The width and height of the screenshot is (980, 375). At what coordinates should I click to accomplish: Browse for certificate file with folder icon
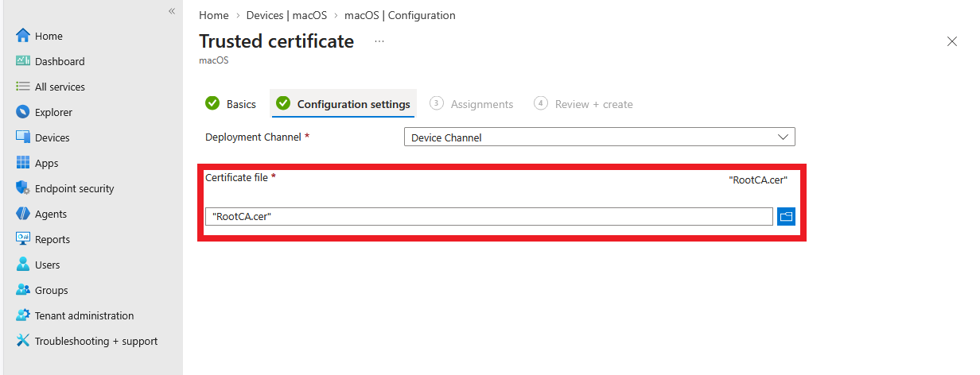point(786,216)
